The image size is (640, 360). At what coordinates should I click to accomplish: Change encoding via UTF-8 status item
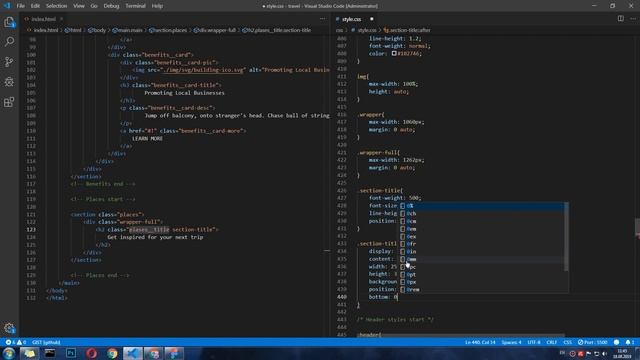534,342
